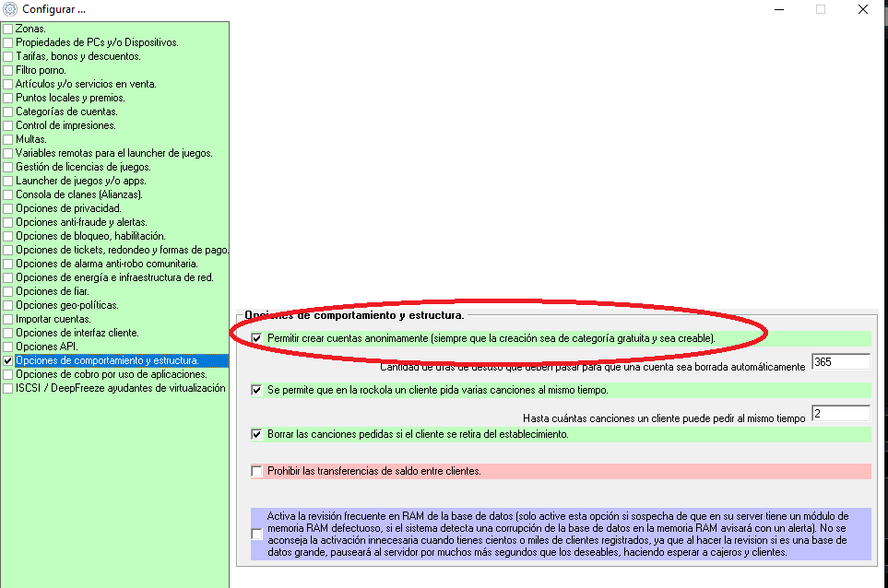Minimize the Configurar window
888x588 pixels.
click(779, 9)
